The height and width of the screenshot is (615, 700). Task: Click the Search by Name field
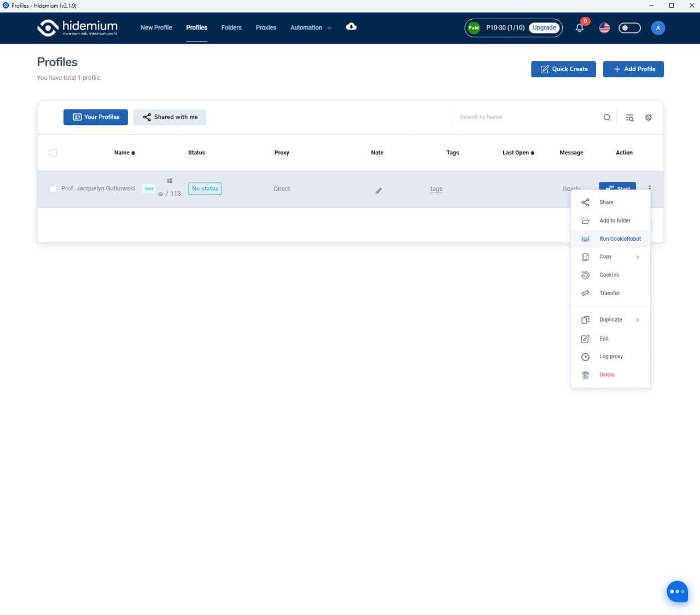point(525,117)
